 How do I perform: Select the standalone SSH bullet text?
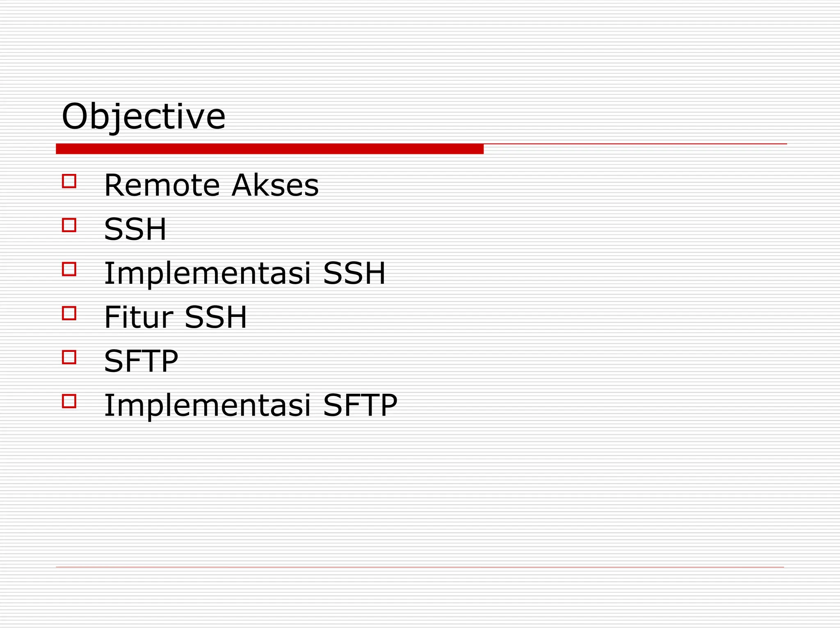(135, 229)
